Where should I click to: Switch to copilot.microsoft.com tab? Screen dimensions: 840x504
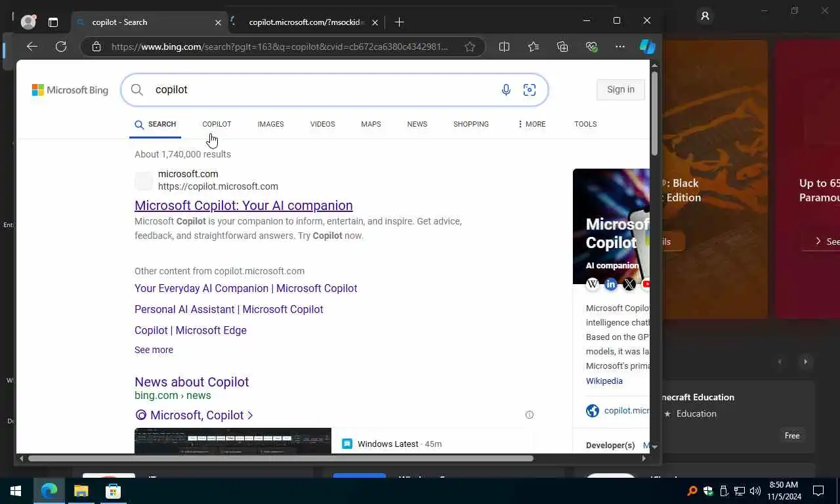(305, 22)
